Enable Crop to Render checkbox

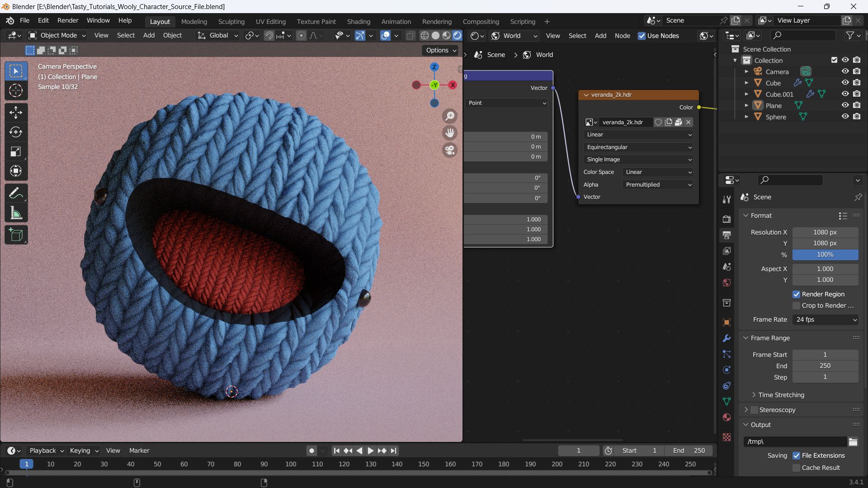pos(797,305)
